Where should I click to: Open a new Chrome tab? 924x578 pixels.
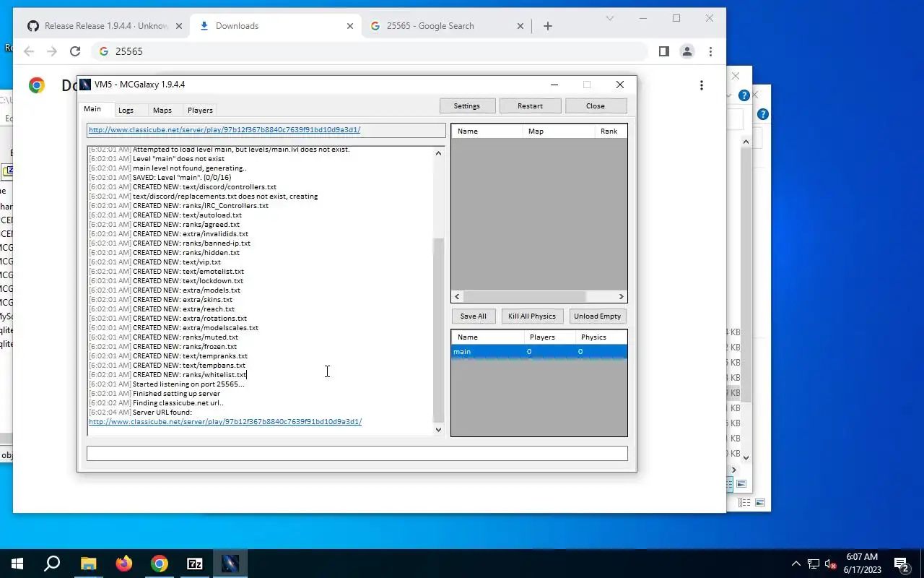(x=548, y=26)
